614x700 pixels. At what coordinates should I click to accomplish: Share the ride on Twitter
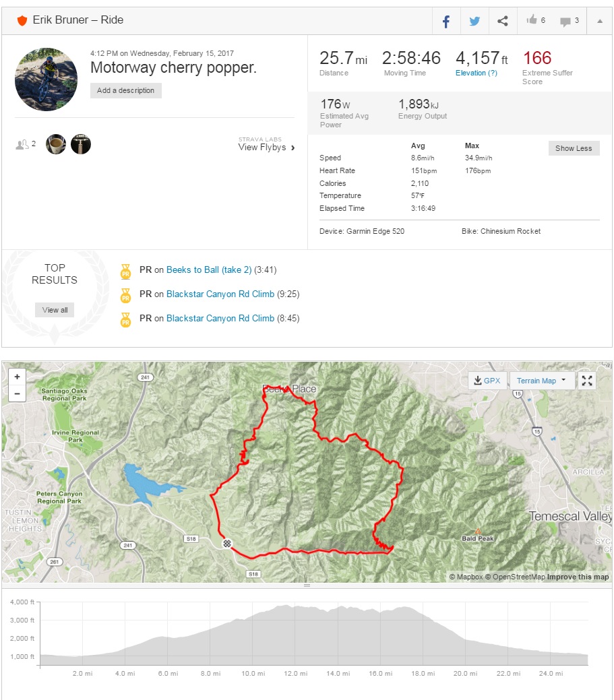474,21
